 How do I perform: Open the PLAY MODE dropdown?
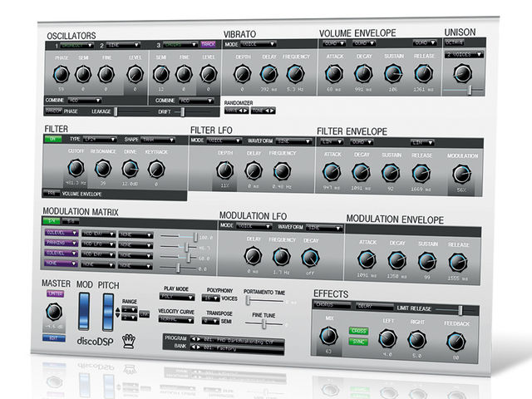point(177,297)
